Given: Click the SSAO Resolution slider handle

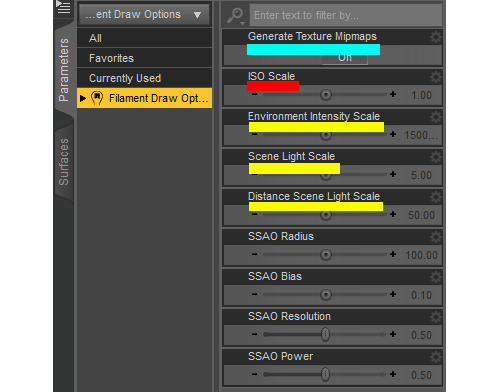Looking at the screenshot, I should click(325, 334).
